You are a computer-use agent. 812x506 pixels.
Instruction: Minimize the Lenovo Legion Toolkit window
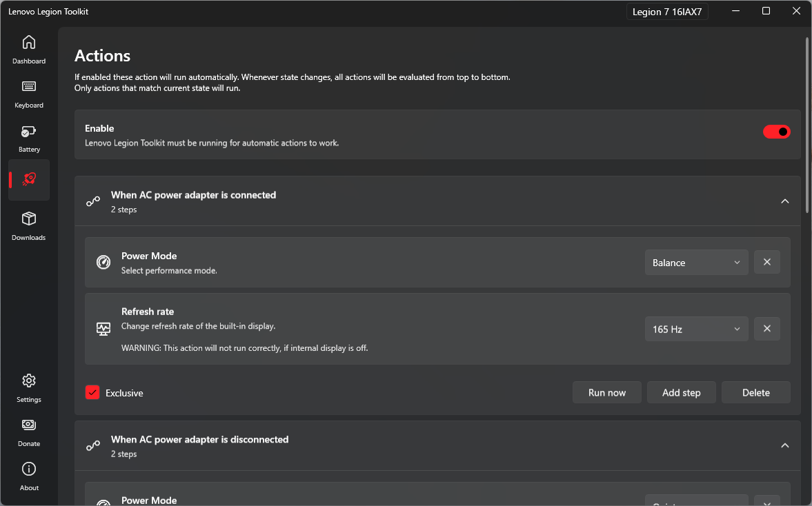[736, 11]
